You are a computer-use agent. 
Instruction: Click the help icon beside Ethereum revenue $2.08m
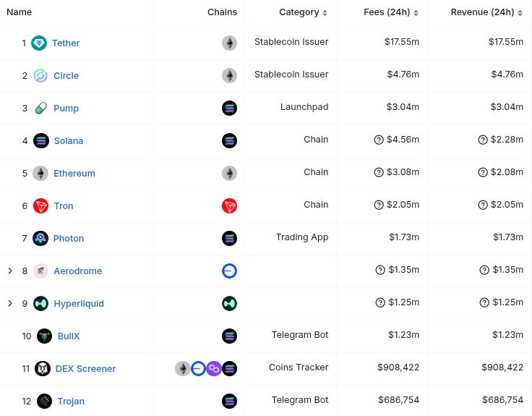pos(483,172)
